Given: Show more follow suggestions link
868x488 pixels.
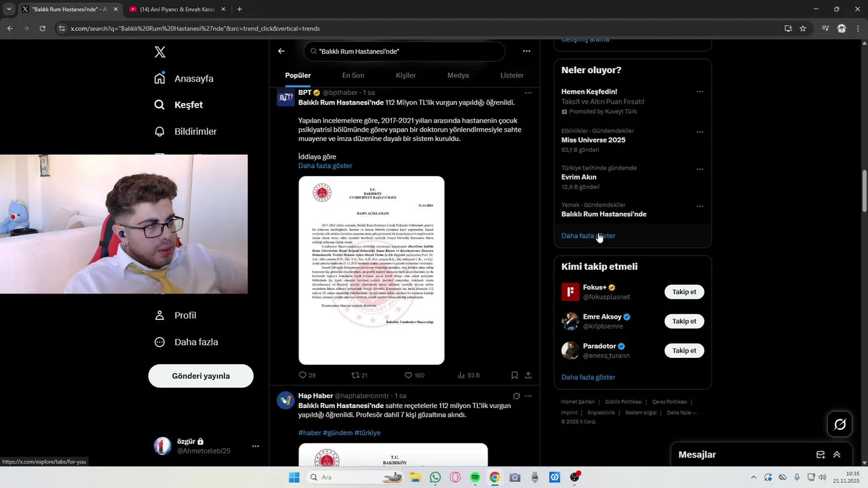Looking at the screenshot, I should coord(588,378).
